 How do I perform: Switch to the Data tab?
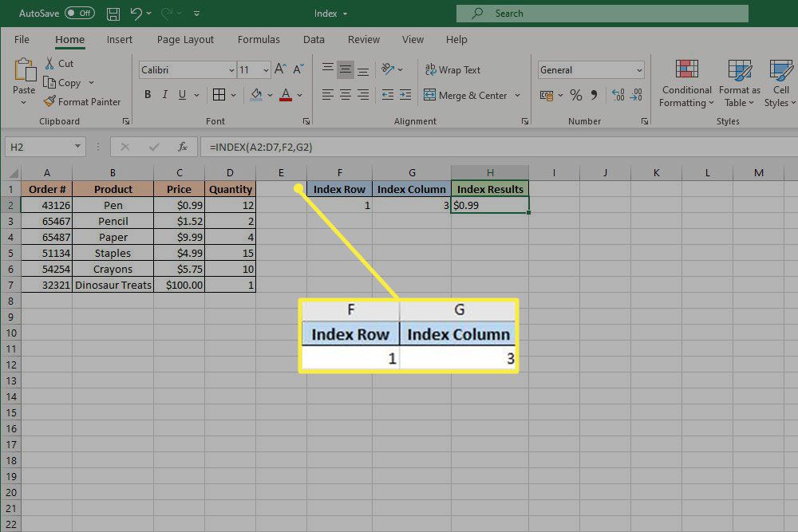(314, 40)
